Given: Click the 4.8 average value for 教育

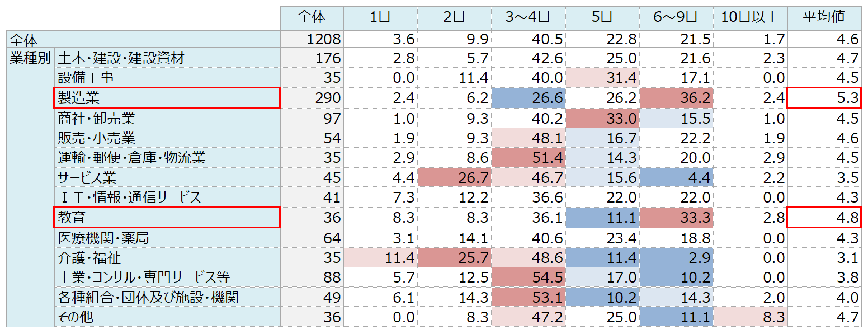Looking at the screenshot, I should click(x=824, y=218).
